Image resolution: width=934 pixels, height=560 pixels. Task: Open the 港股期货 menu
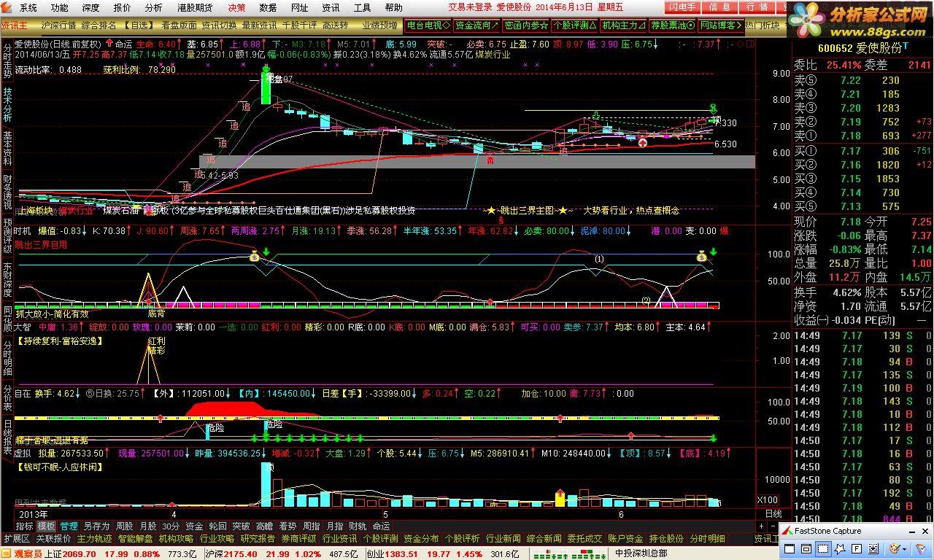pos(195,7)
